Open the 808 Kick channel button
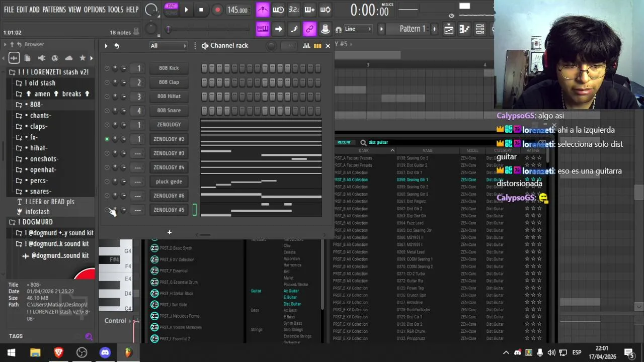This screenshot has width=644, height=362. (x=169, y=68)
